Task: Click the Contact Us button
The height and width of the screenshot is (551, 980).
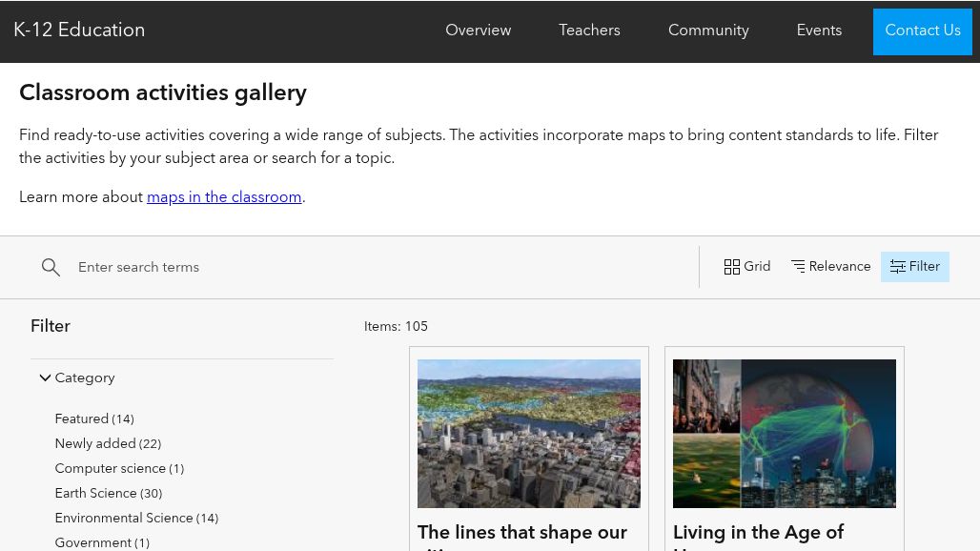Action: [x=922, y=31]
